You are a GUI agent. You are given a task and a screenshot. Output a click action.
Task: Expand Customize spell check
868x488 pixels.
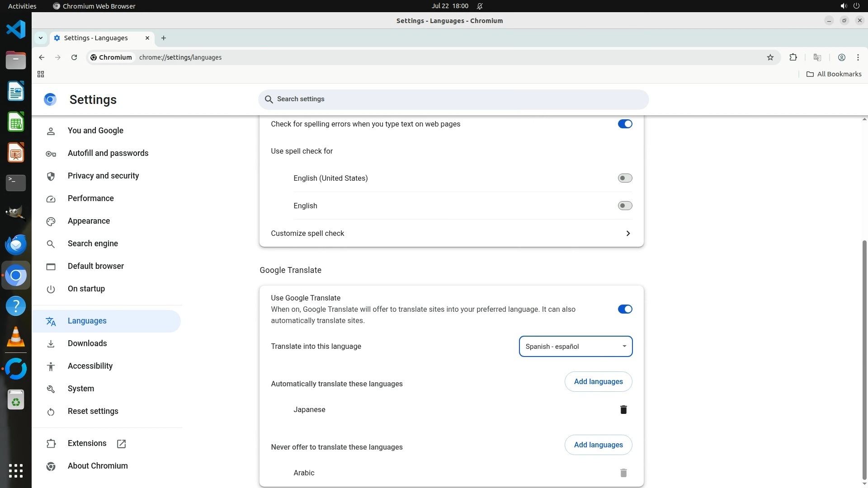[627, 233]
